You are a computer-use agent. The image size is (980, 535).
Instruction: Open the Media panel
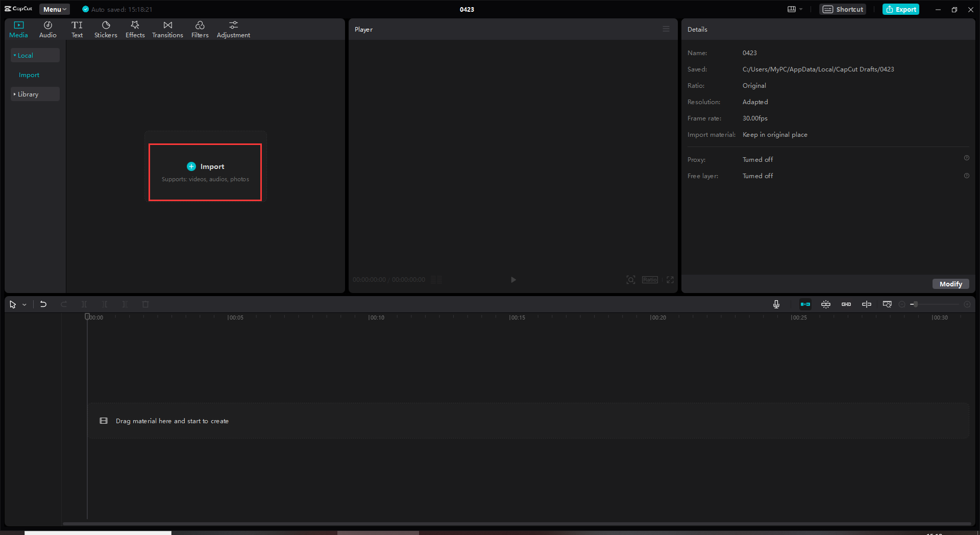click(18, 29)
